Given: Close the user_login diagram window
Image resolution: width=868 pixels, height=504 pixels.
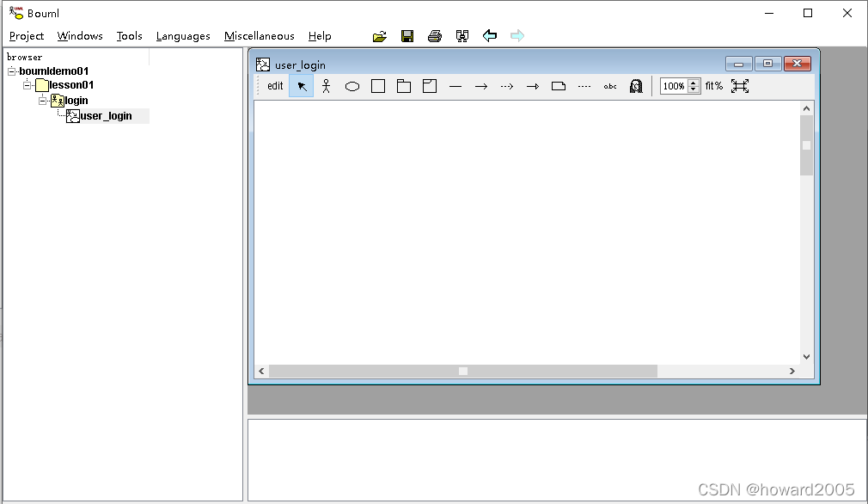Looking at the screenshot, I should coord(798,64).
